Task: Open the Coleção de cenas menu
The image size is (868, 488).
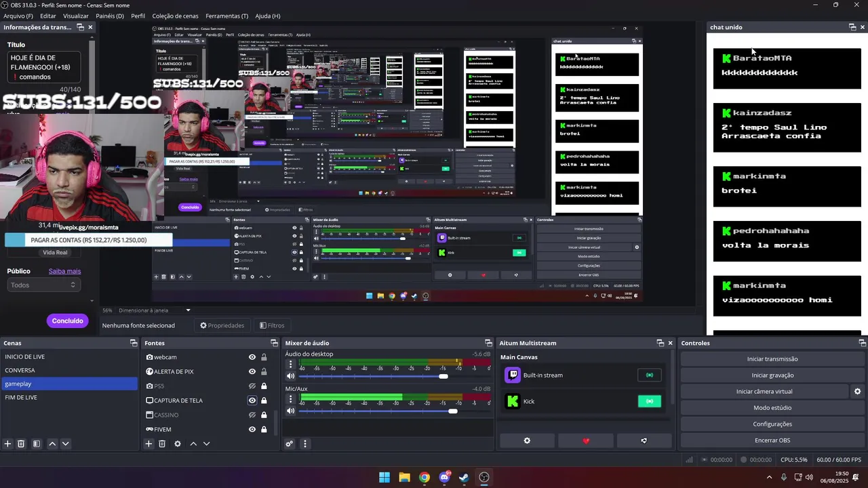Action: pos(176,16)
